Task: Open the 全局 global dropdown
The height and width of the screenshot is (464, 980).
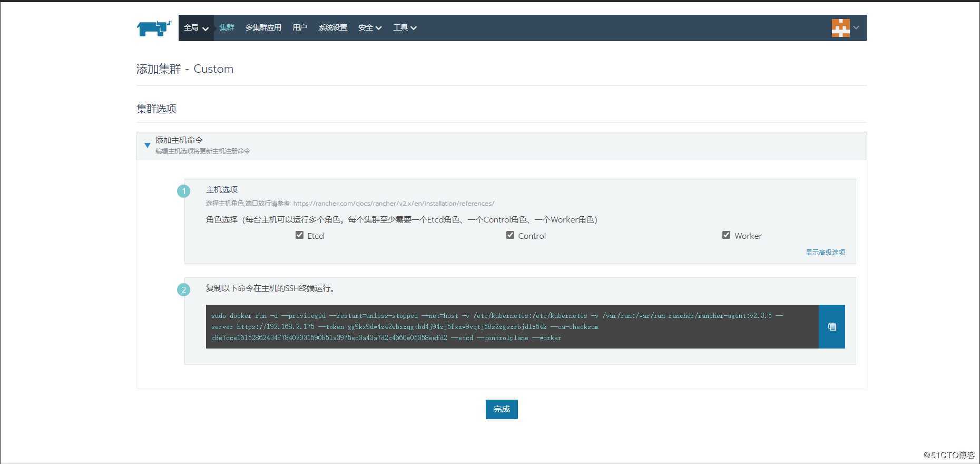Action: [196, 28]
